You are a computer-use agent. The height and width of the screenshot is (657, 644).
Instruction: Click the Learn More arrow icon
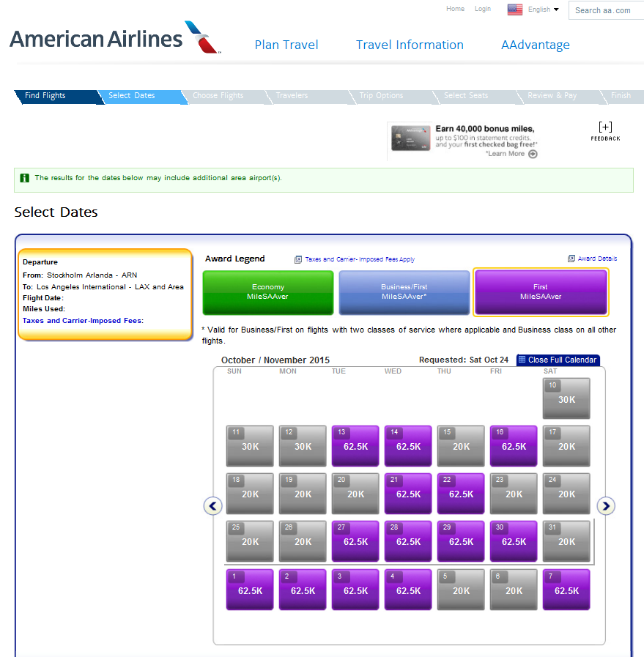tap(533, 154)
